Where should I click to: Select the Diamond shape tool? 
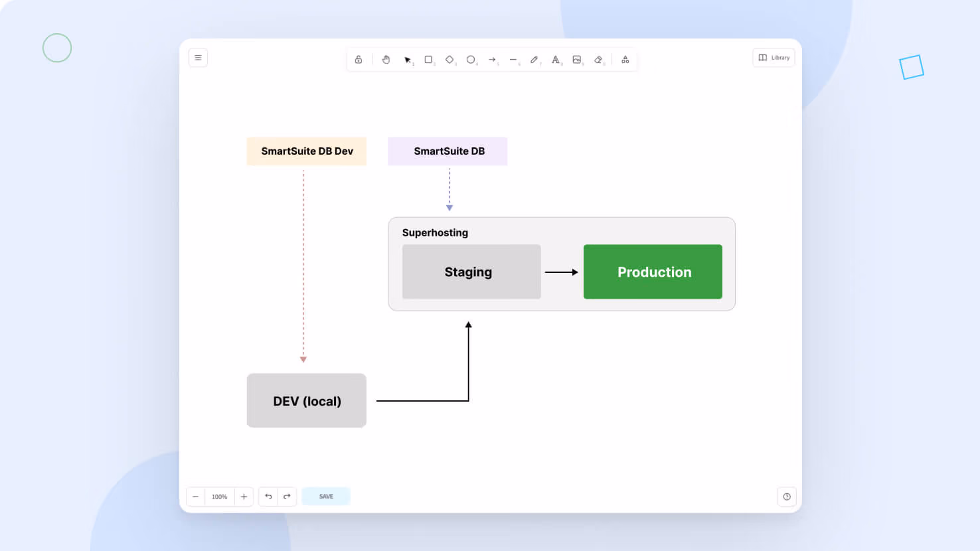450,60
